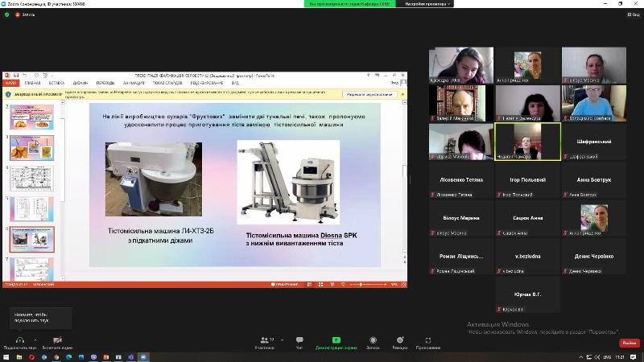644x362 pixels.
Task: Click the Save icon in quick access toolbar
Action: click(16, 76)
